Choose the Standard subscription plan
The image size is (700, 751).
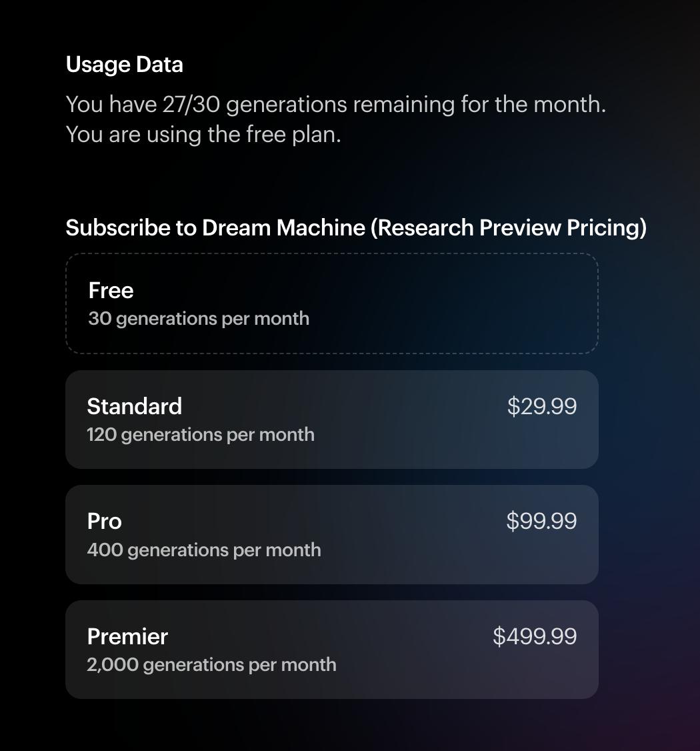tap(331, 420)
